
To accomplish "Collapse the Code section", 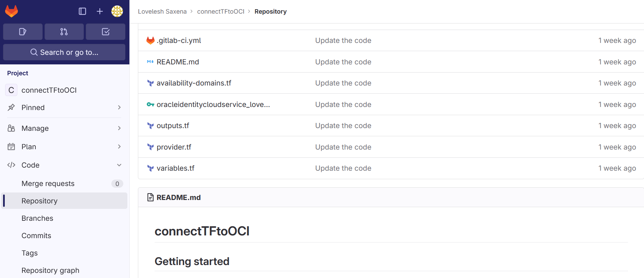I will point(64,165).
